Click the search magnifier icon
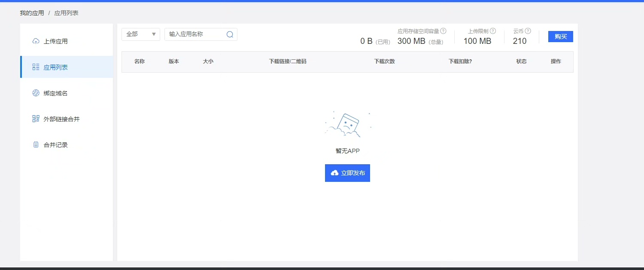This screenshot has height=270, width=644. (230, 34)
